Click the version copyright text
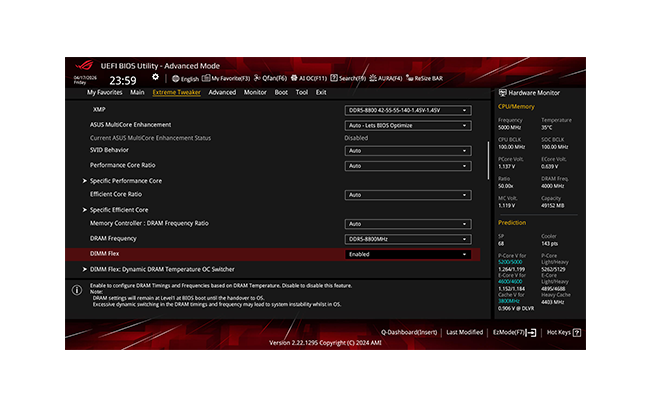Viewport: 650px width, 412px height. point(325,343)
